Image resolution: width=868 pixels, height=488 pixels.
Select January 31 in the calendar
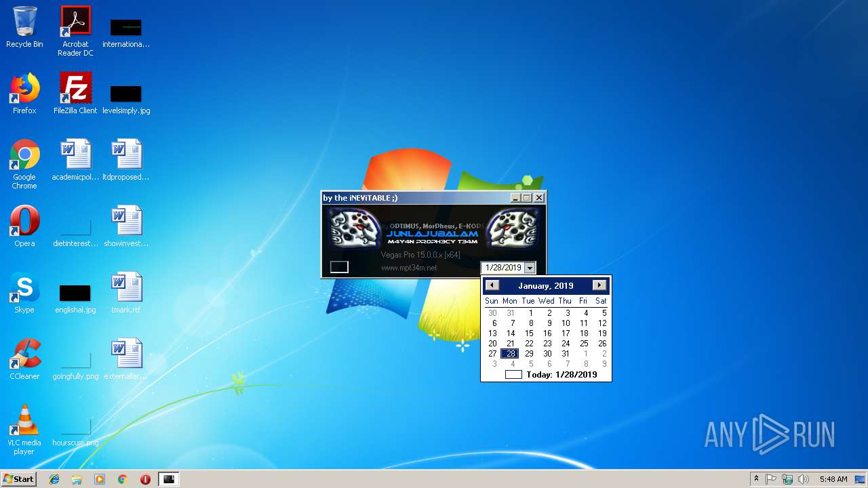tap(566, 354)
